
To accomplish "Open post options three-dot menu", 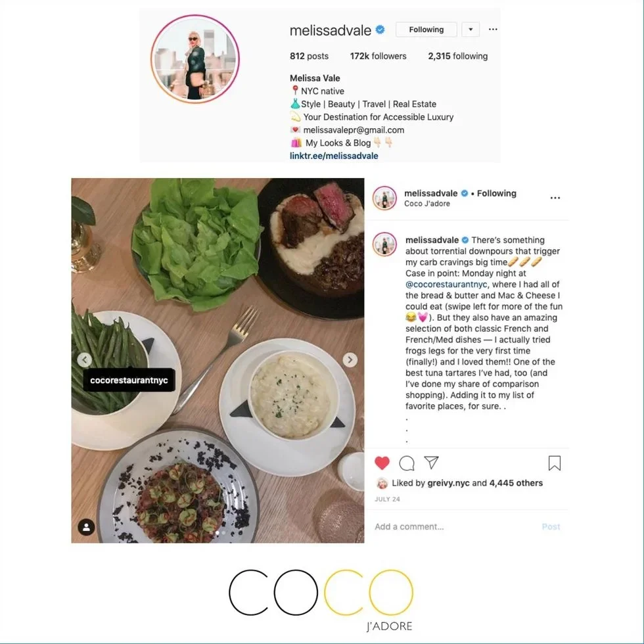I will 555,198.
